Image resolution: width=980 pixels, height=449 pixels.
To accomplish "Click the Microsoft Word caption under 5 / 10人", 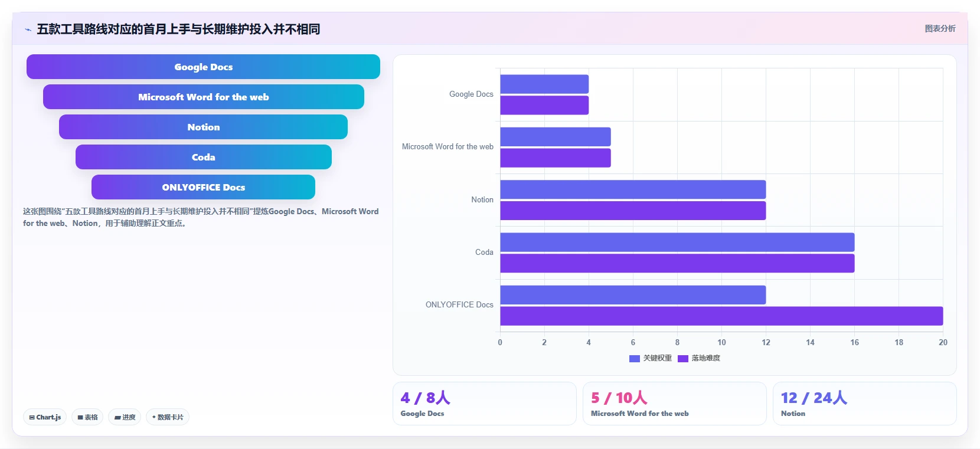I will [640, 414].
